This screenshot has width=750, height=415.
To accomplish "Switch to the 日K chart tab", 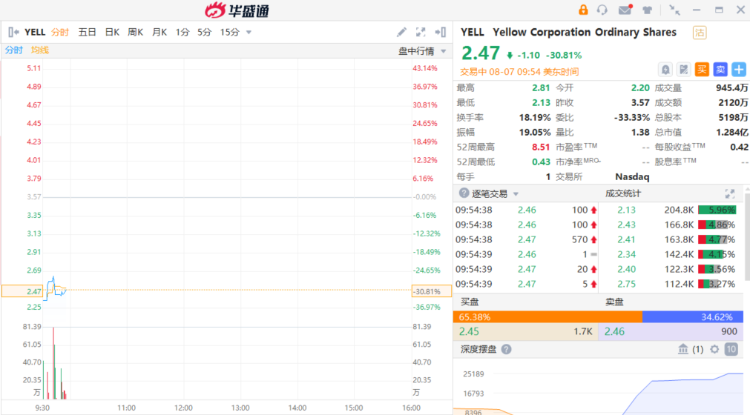I will [112, 32].
